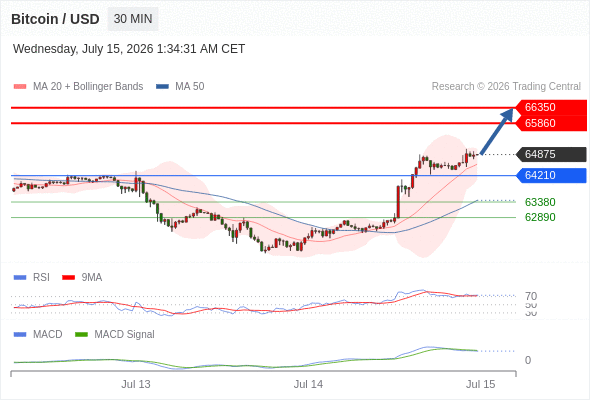Click the 9MA legend label

pos(92,278)
